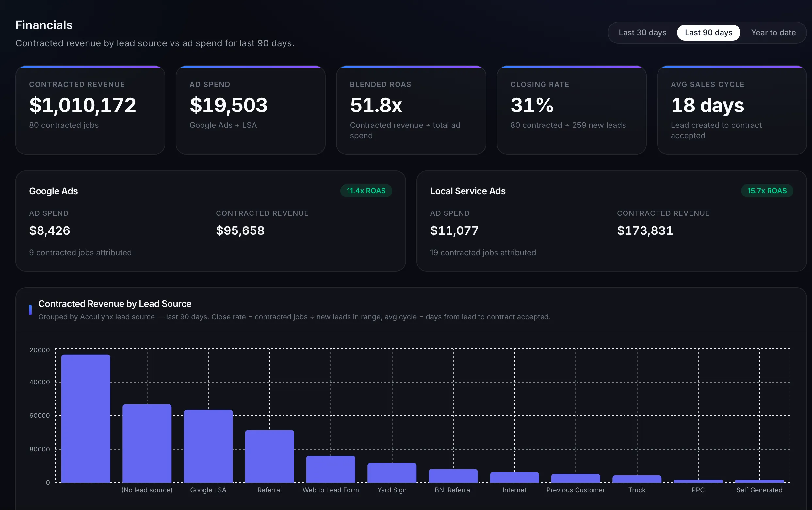Click the Internet bar in chart
This screenshot has width=812, height=510.
(514, 477)
